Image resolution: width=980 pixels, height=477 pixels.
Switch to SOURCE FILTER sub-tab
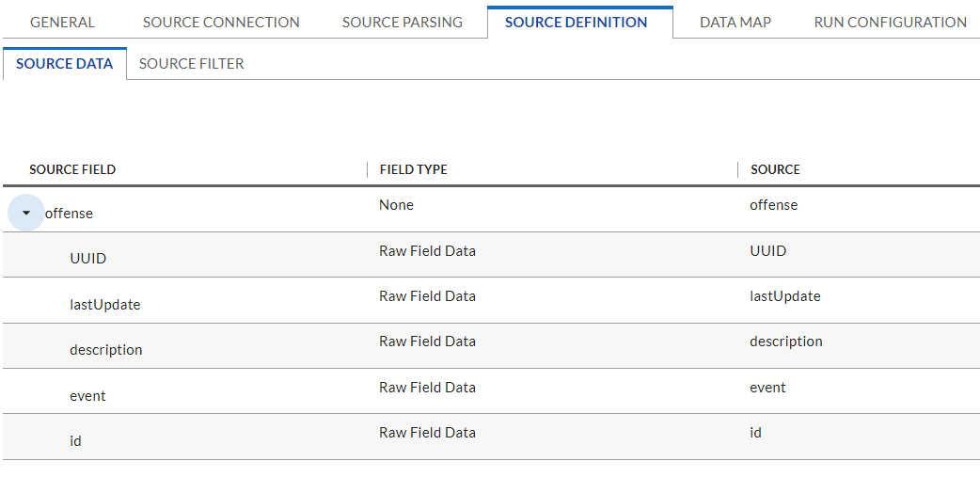coord(191,64)
